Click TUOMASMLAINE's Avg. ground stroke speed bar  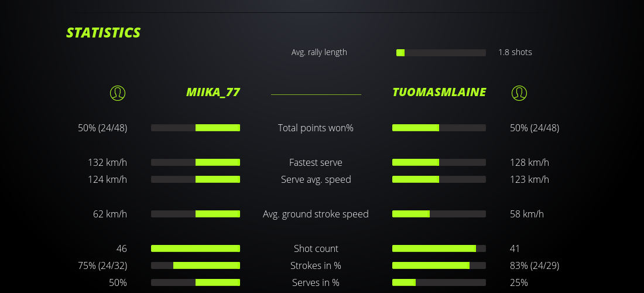439,214
